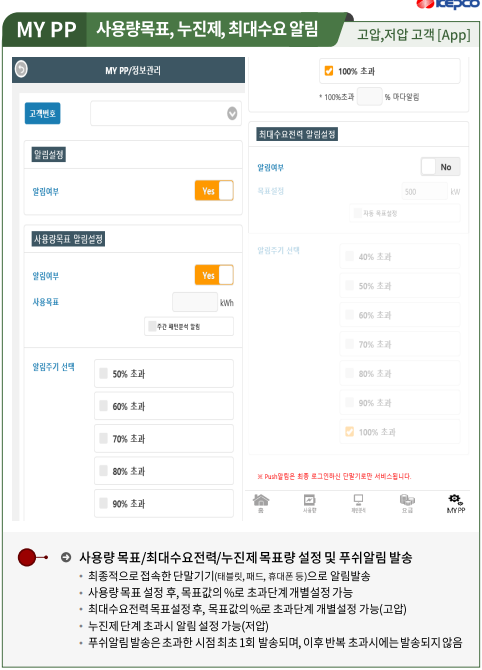Toggle 알림설정 알림여부 Yes switch
Screen dimensions: 482x670
tap(214, 191)
